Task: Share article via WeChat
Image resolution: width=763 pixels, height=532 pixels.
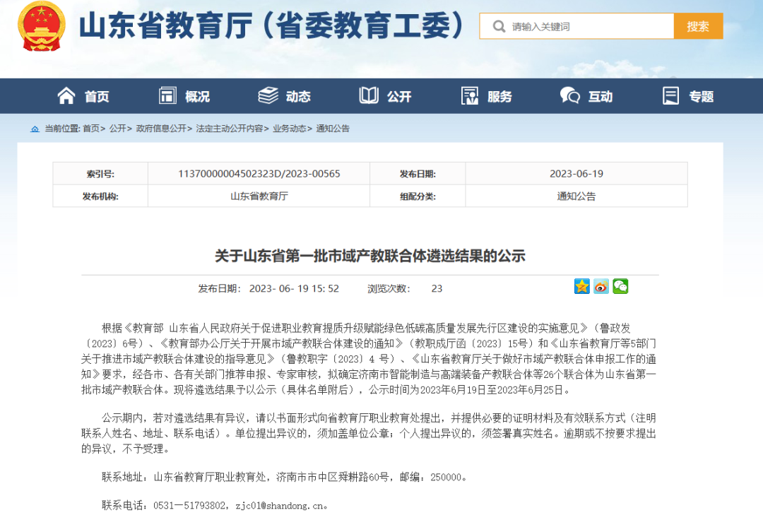Action: [x=620, y=286]
